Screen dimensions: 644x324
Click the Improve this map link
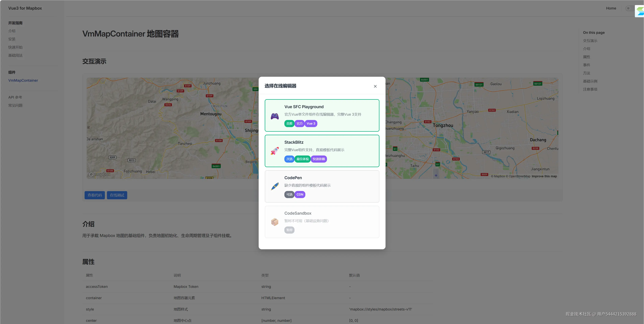(x=544, y=176)
